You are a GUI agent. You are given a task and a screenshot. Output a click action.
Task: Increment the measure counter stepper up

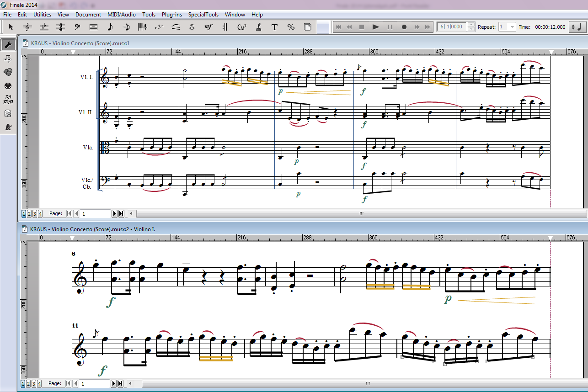click(472, 25)
